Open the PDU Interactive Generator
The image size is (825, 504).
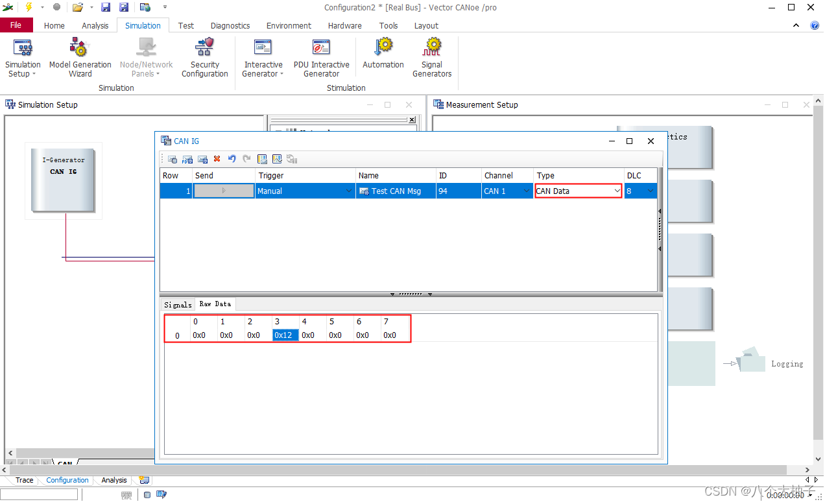click(x=322, y=58)
